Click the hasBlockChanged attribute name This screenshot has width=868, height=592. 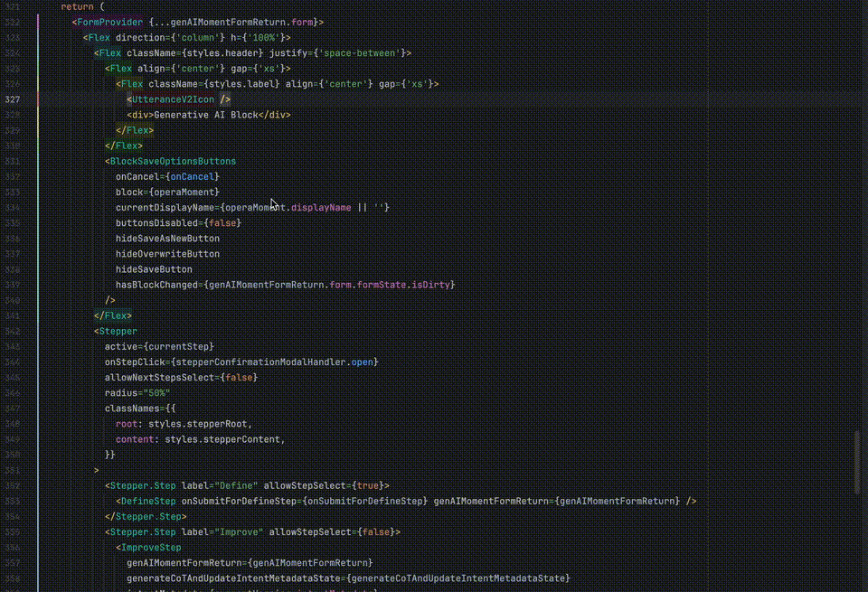coord(156,285)
